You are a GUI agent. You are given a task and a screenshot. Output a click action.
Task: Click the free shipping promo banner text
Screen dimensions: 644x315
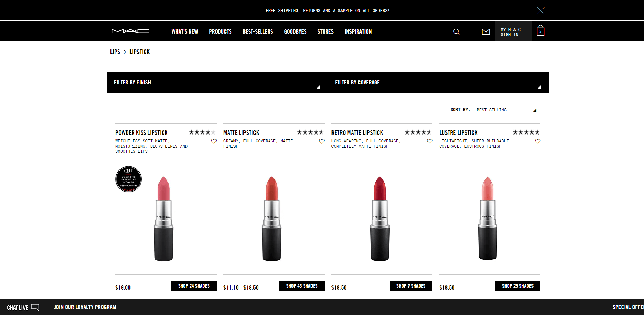coord(328,11)
